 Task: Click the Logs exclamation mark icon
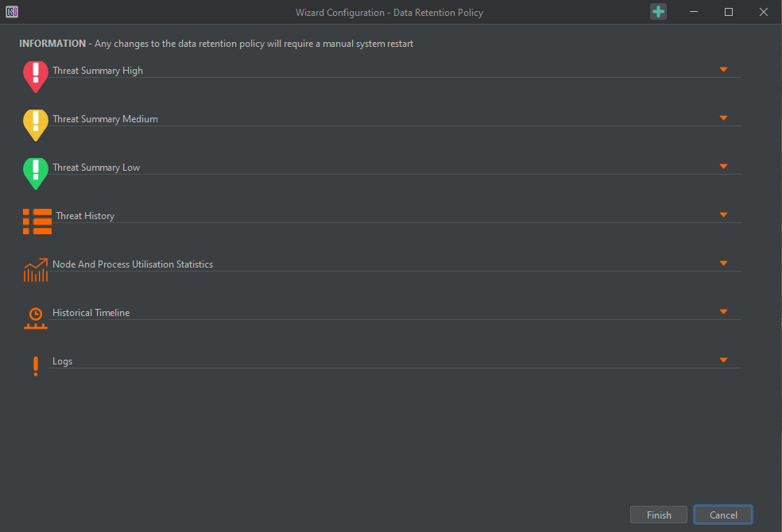coord(35,366)
